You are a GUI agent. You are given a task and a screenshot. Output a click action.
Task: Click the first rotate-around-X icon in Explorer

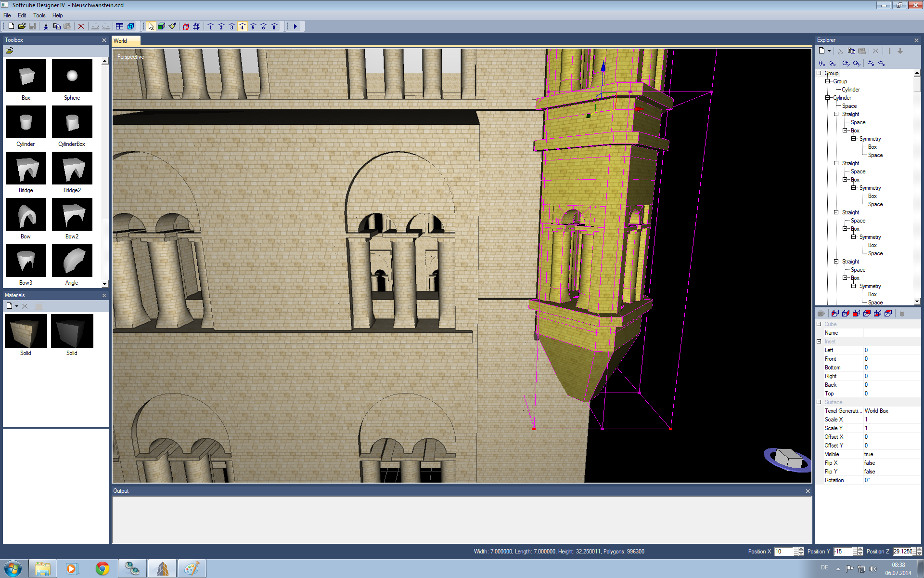coord(822,63)
